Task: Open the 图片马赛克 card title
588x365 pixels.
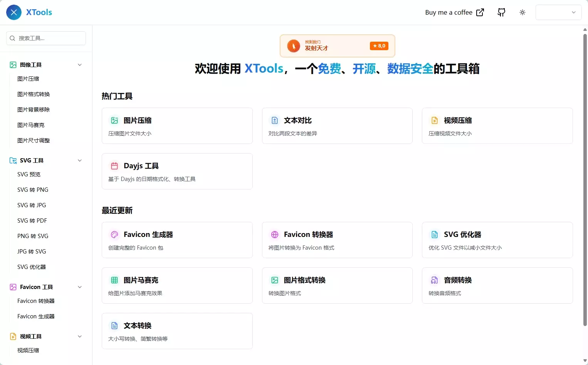Action: [x=141, y=280]
